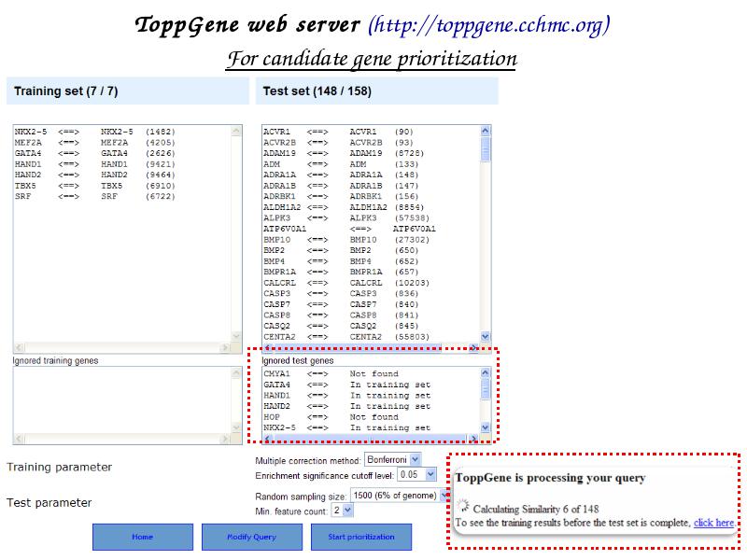The width and height of the screenshot is (747, 560).
Task: Select the ADM (133) row in Test set
Action: pos(341,164)
